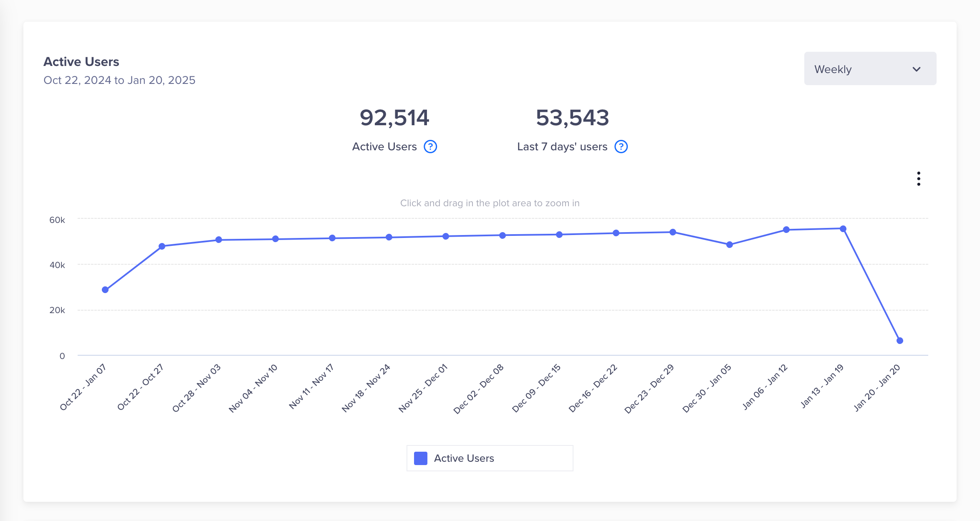Click the Jan 20 - Jan 20 data point

coord(900,341)
